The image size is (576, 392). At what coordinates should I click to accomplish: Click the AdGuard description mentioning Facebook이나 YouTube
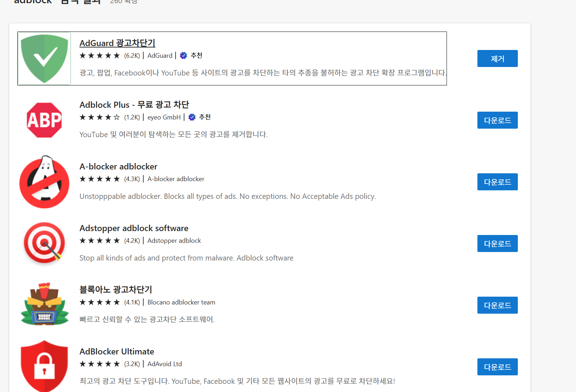[x=263, y=73]
